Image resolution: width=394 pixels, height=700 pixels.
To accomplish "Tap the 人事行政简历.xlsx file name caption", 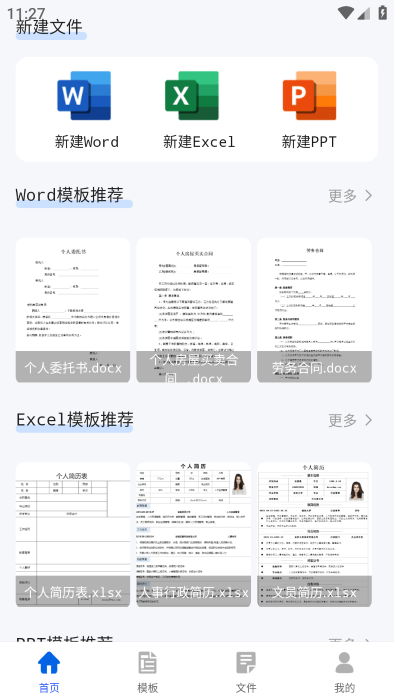I will (194, 592).
